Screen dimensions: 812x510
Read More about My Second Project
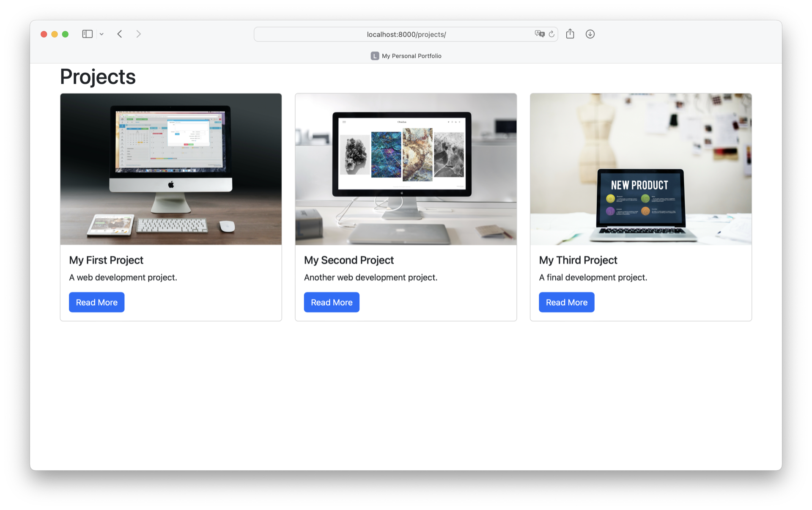click(332, 302)
